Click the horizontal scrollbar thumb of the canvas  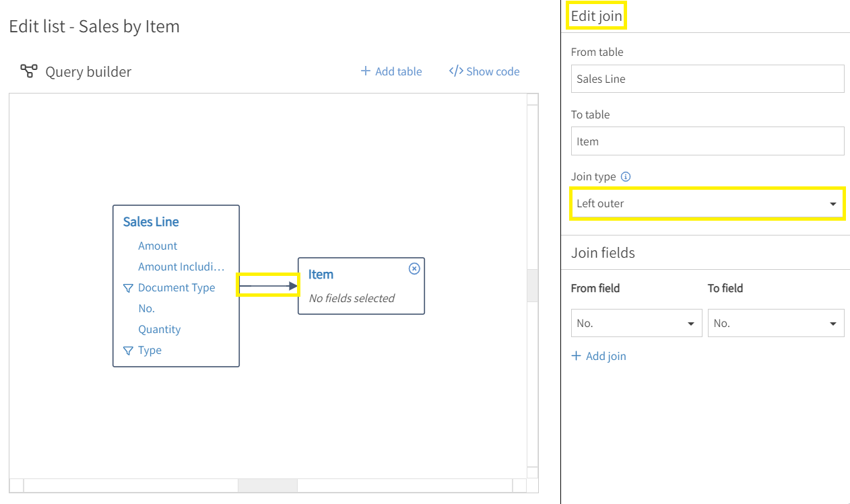pyautogui.click(x=268, y=486)
